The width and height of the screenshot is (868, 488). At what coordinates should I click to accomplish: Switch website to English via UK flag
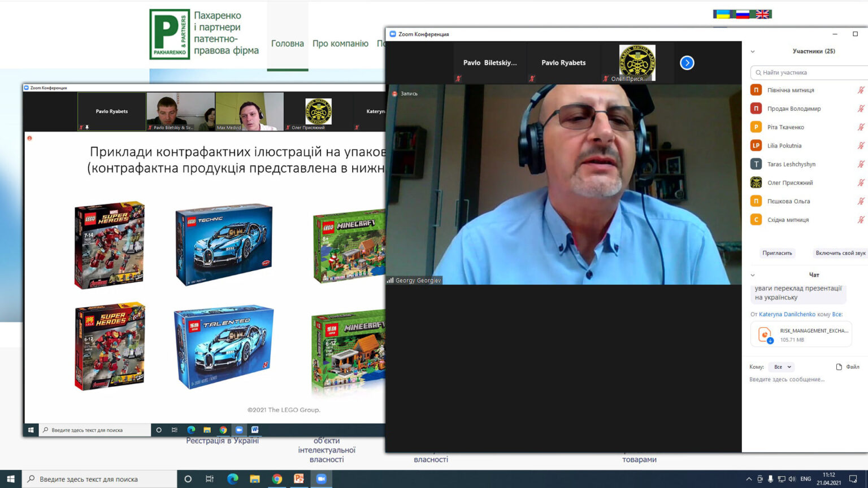coord(763,14)
